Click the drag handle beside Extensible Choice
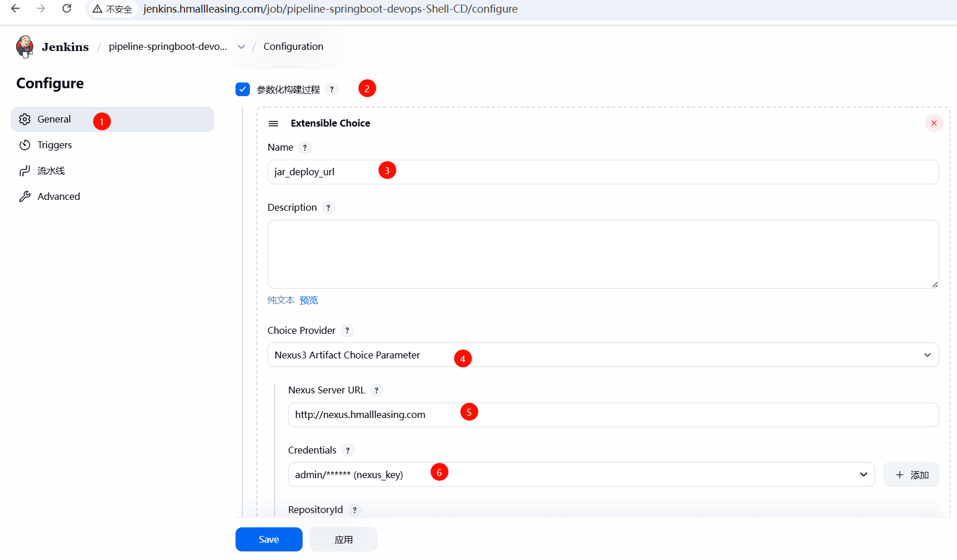The width and height of the screenshot is (957, 560). [x=273, y=124]
